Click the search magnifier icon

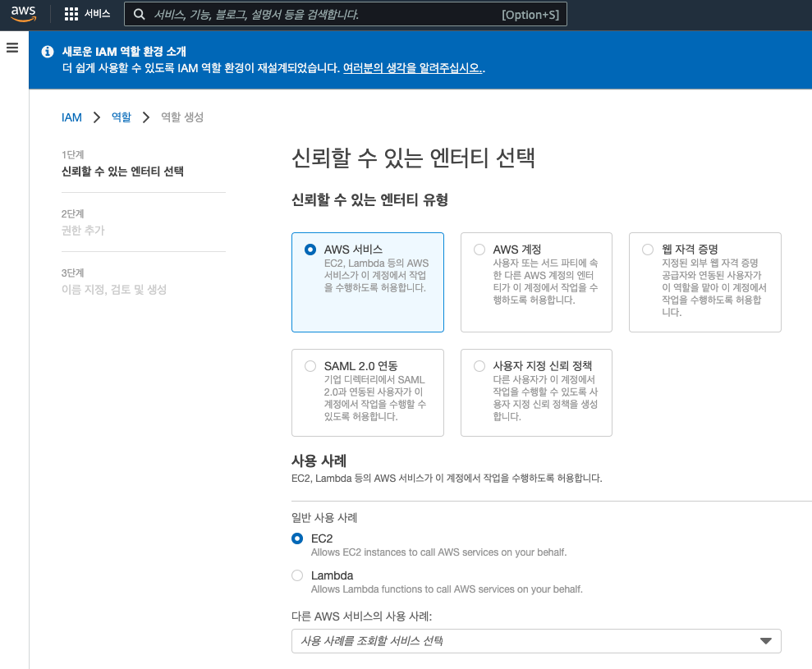(x=140, y=15)
